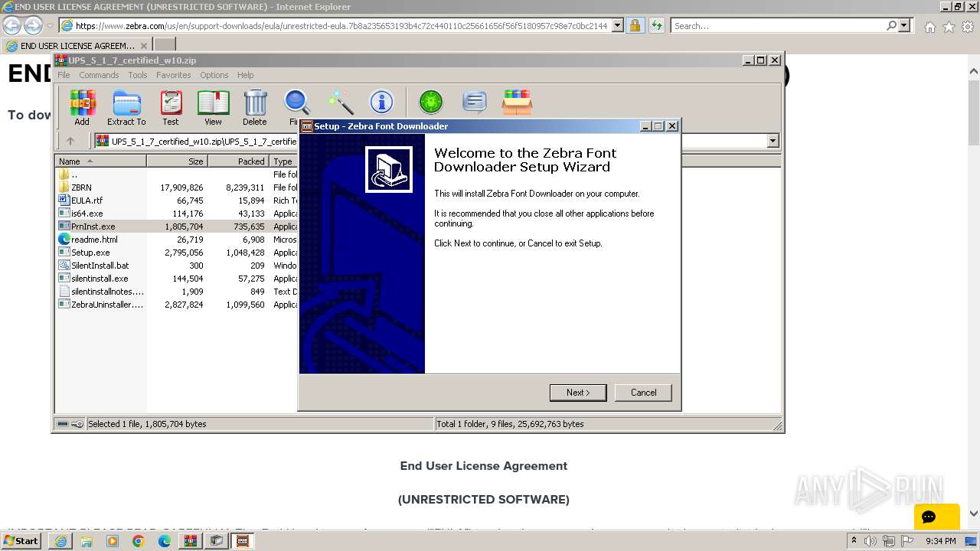Image resolution: width=980 pixels, height=551 pixels.
Task: Expand the IE search provider dropdown
Action: pos(904,26)
